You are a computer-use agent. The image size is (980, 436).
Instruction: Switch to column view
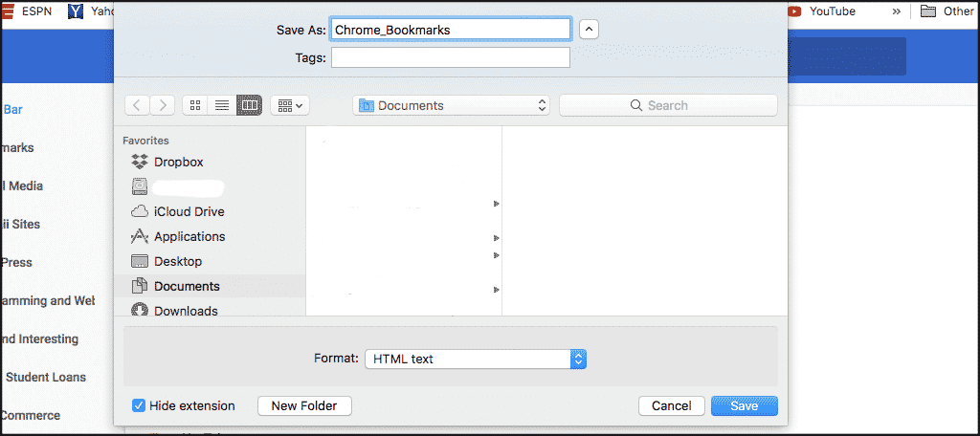249,105
